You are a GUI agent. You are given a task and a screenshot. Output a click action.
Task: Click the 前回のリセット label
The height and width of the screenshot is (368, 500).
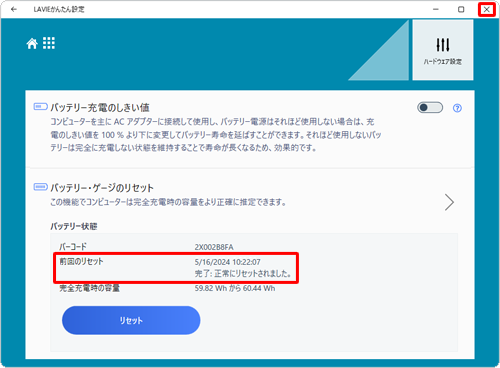point(81,261)
